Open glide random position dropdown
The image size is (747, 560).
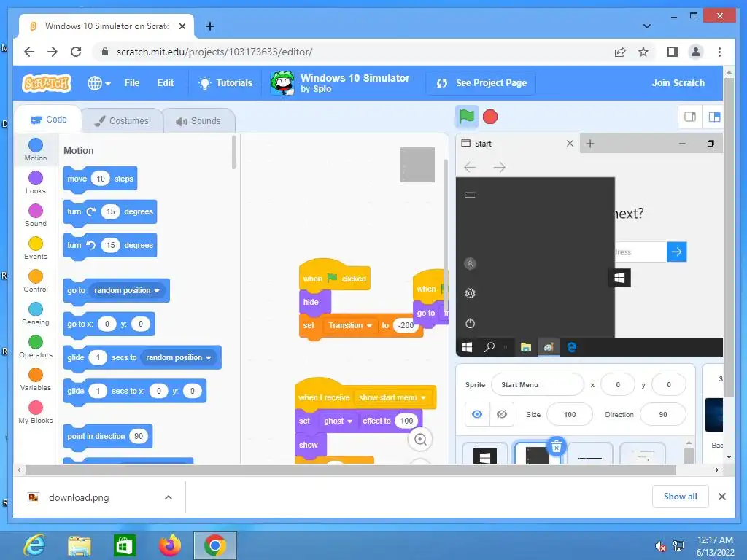(x=178, y=357)
